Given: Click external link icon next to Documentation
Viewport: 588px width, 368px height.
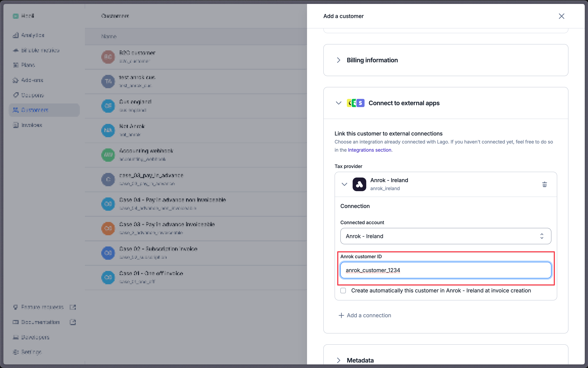Looking at the screenshot, I should [x=73, y=322].
